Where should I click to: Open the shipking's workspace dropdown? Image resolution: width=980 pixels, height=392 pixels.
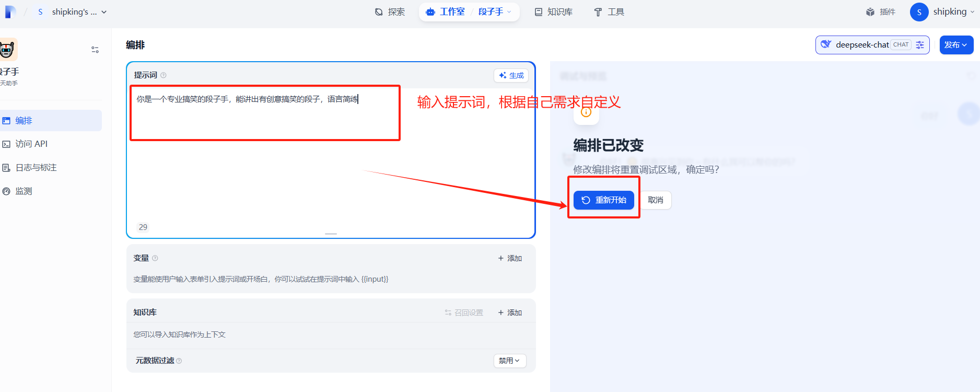(72, 11)
